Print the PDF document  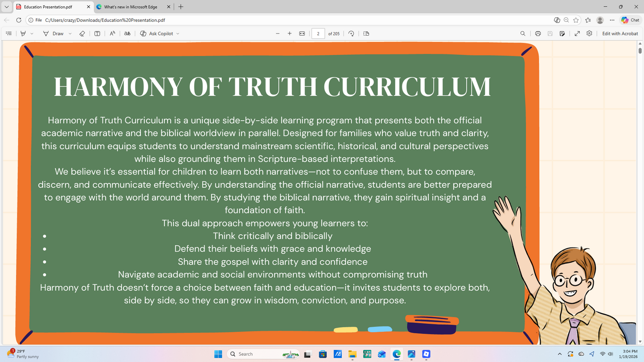[538, 33]
